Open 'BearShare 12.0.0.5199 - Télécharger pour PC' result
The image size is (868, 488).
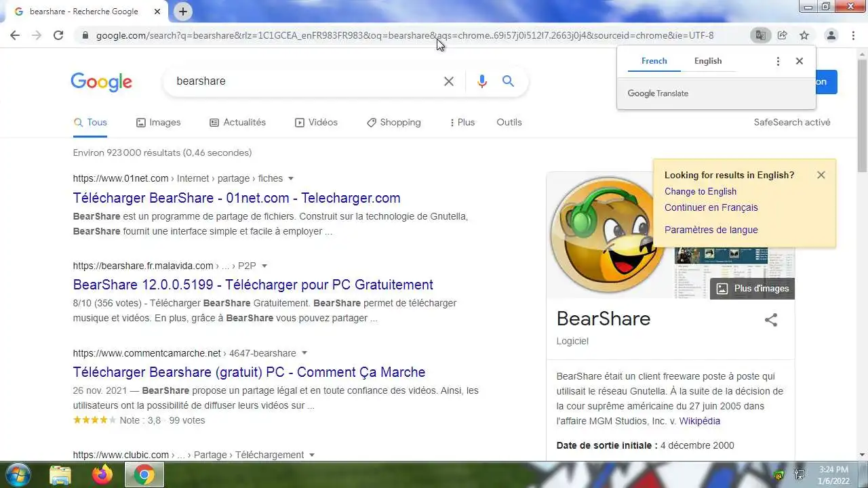253,285
